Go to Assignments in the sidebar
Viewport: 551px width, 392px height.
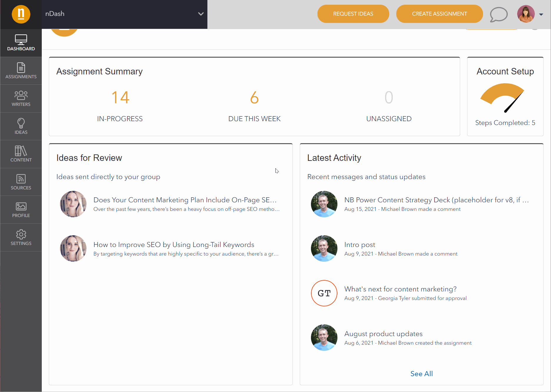(x=21, y=71)
